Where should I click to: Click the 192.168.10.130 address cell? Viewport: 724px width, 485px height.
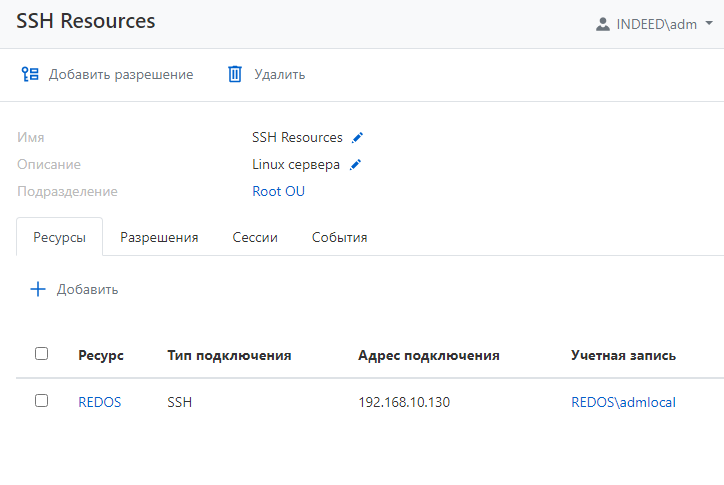pyautogui.click(x=405, y=402)
